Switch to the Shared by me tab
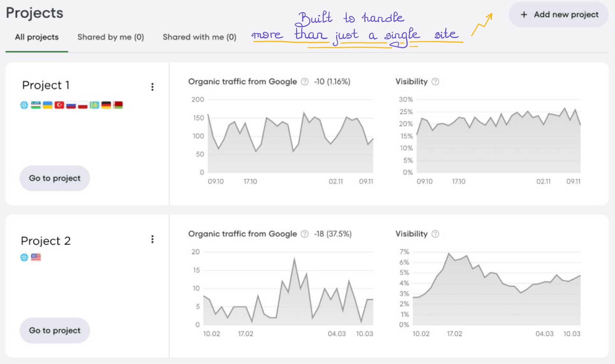The width and height of the screenshot is (615, 364). click(110, 37)
